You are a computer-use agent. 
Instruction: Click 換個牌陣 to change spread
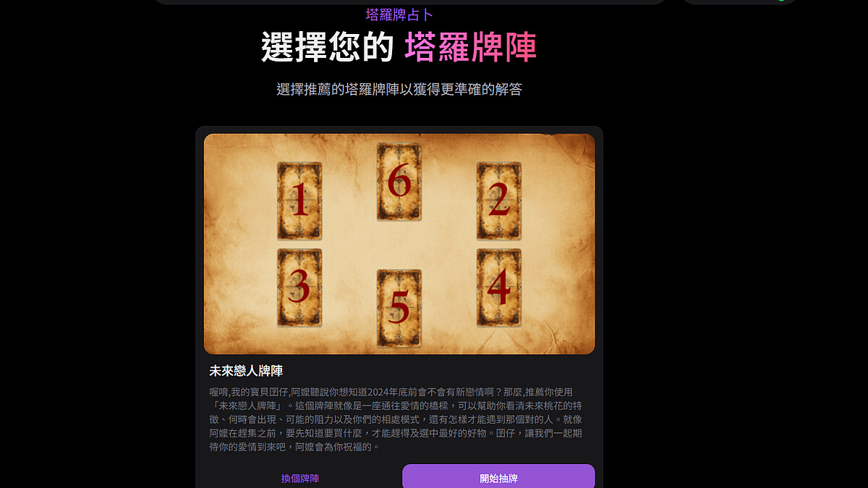tap(300, 479)
